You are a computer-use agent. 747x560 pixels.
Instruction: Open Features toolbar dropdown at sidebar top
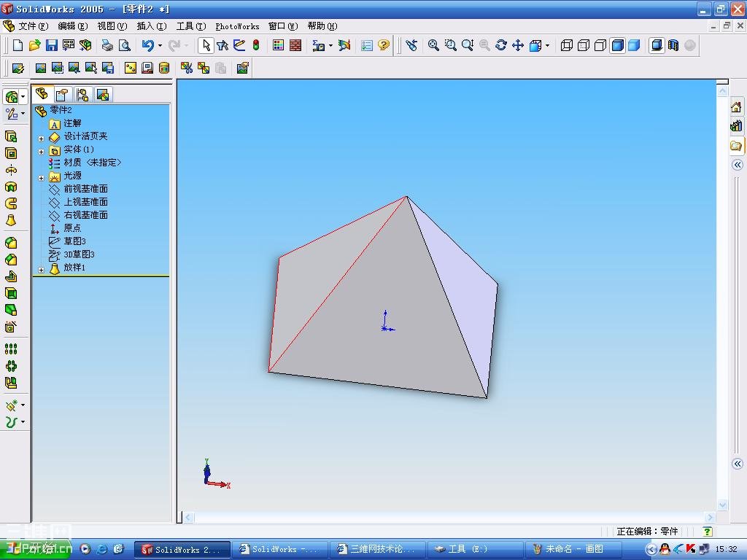23,97
